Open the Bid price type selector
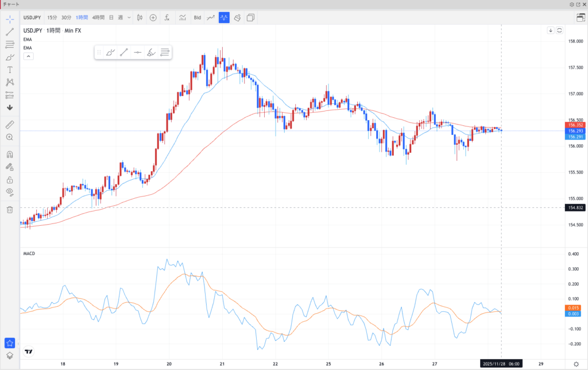Viewport: 588px width, 370px height. [x=197, y=18]
